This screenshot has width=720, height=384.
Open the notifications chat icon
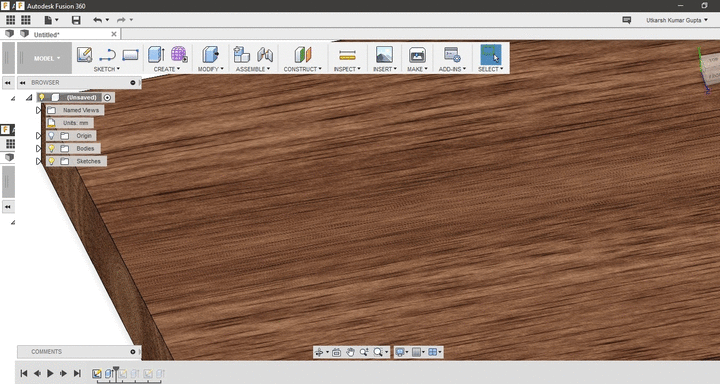coord(626,20)
